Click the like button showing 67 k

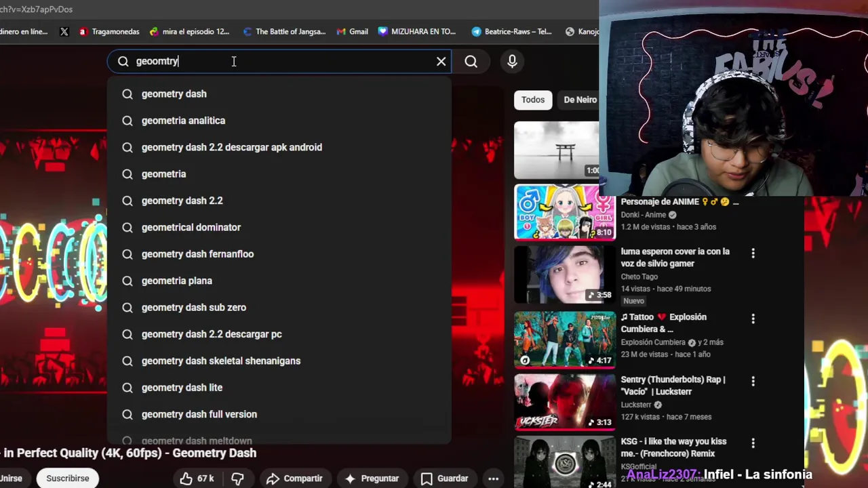[197, 479]
